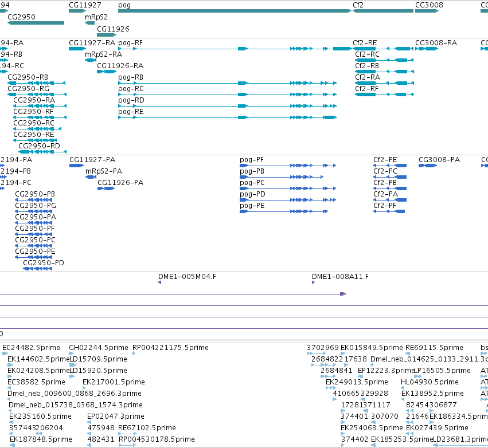
Task: Select the Cf2-PC protein label
Action: [x=385, y=171]
